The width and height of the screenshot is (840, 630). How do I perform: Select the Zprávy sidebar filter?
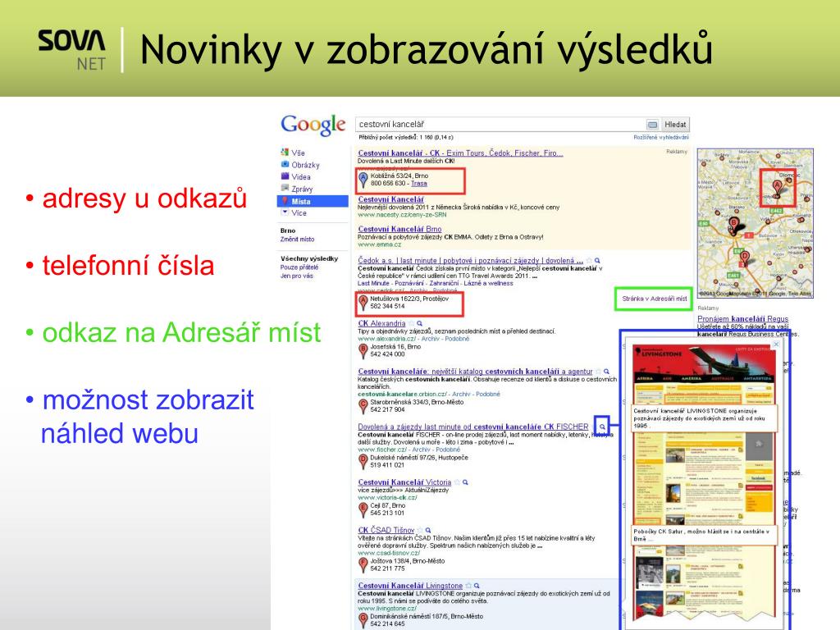302,189
